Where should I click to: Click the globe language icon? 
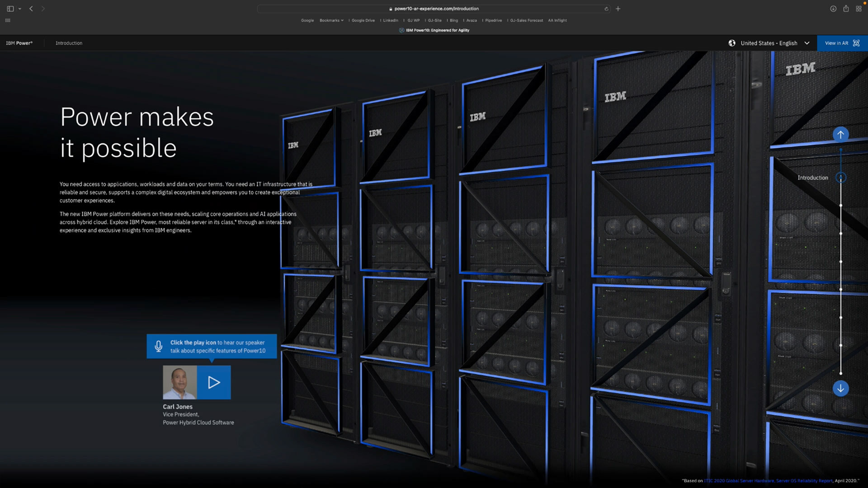pos(732,43)
